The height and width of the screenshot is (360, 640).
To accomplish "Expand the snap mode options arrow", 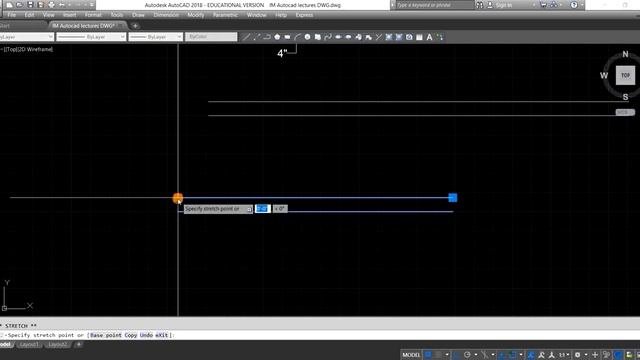I will pyautogui.click(x=447, y=355).
